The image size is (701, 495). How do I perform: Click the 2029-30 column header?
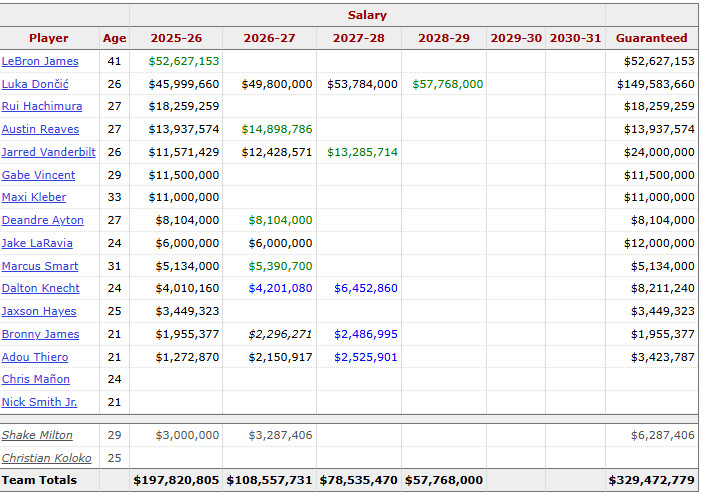click(x=516, y=38)
